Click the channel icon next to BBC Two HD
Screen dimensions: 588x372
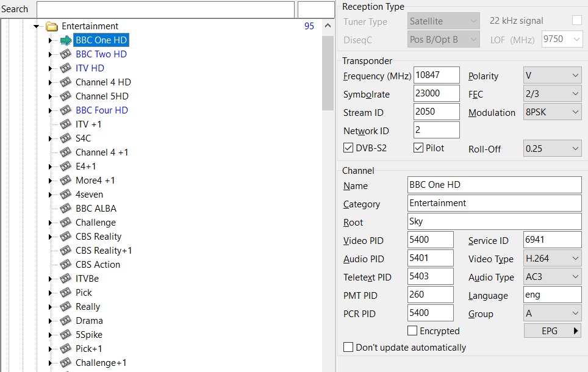coord(66,54)
